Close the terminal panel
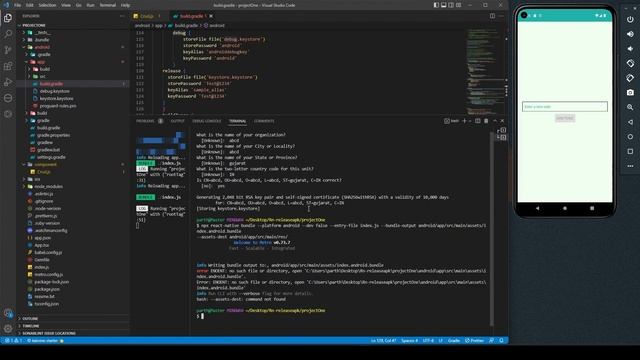 (502, 121)
